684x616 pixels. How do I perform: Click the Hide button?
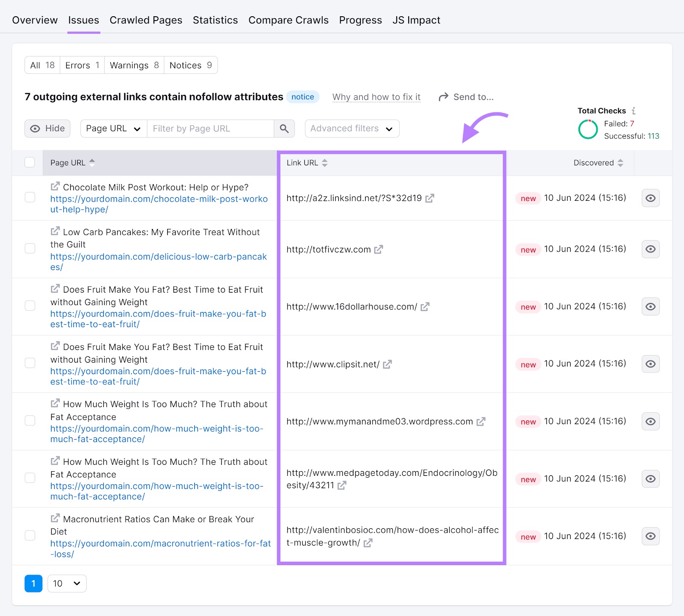tap(47, 128)
